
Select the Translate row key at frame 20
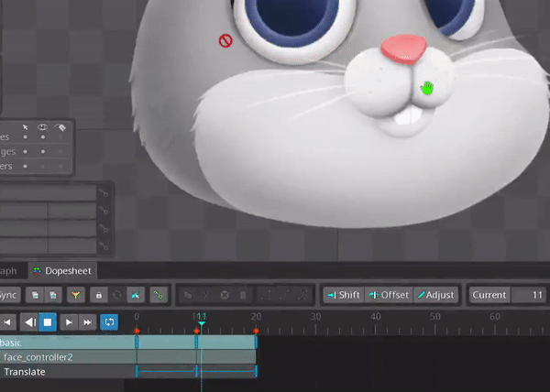(256, 371)
